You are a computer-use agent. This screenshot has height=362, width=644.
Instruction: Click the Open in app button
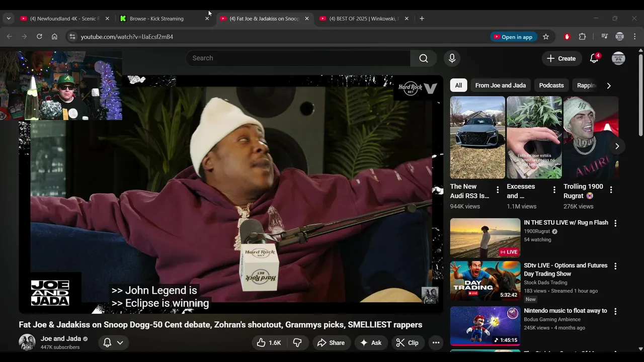pyautogui.click(x=514, y=37)
